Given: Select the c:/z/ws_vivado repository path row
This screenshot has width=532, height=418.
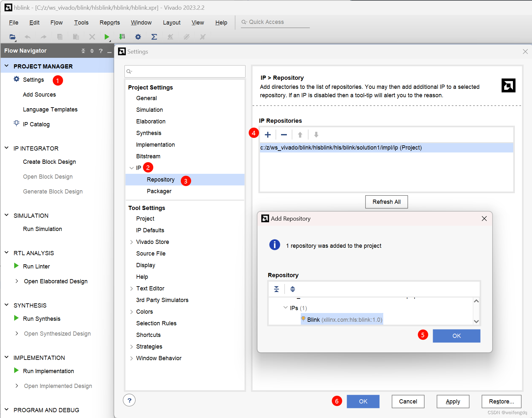Looking at the screenshot, I should [x=386, y=148].
